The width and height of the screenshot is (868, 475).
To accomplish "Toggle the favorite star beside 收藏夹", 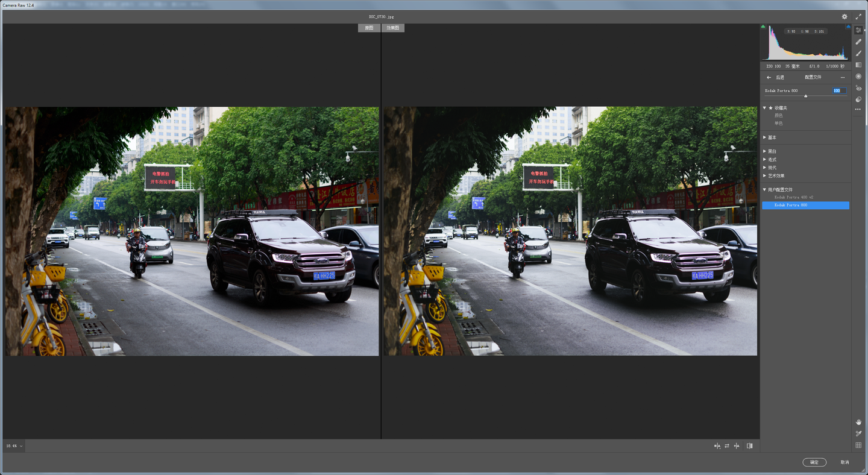I will coord(770,107).
